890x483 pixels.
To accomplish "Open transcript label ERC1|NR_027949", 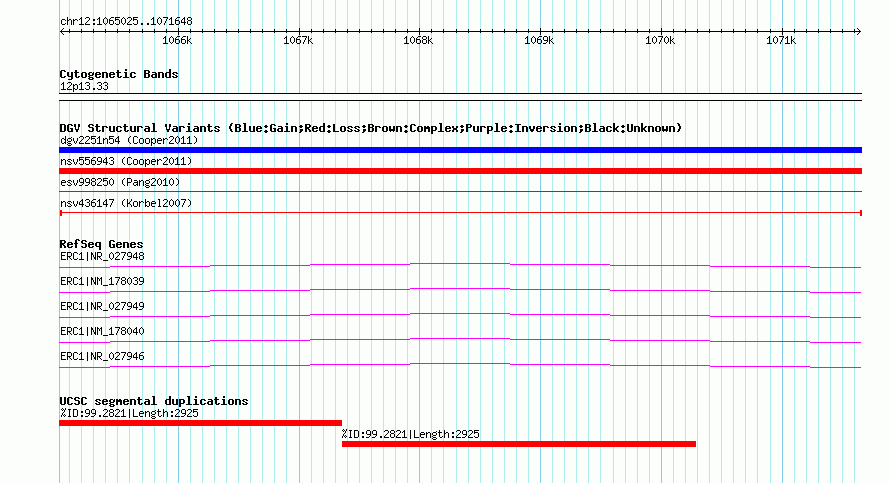I will (102, 306).
